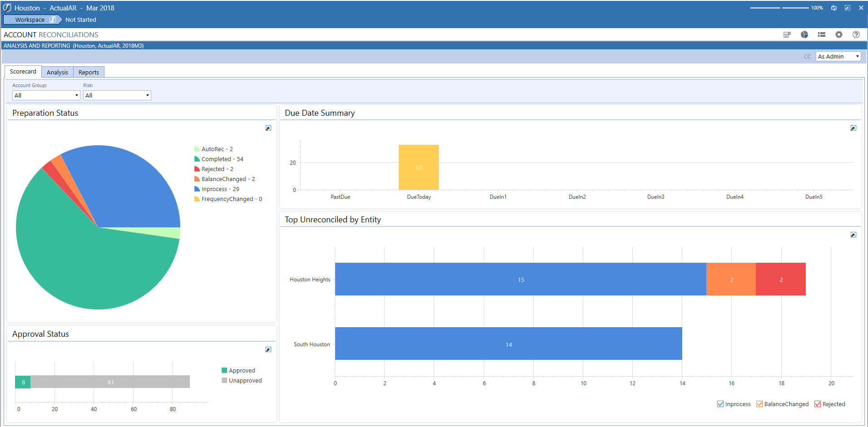Viewport: 868px width, 427px height.
Task: Click the South Houston entity label
Action: tap(312, 344)
